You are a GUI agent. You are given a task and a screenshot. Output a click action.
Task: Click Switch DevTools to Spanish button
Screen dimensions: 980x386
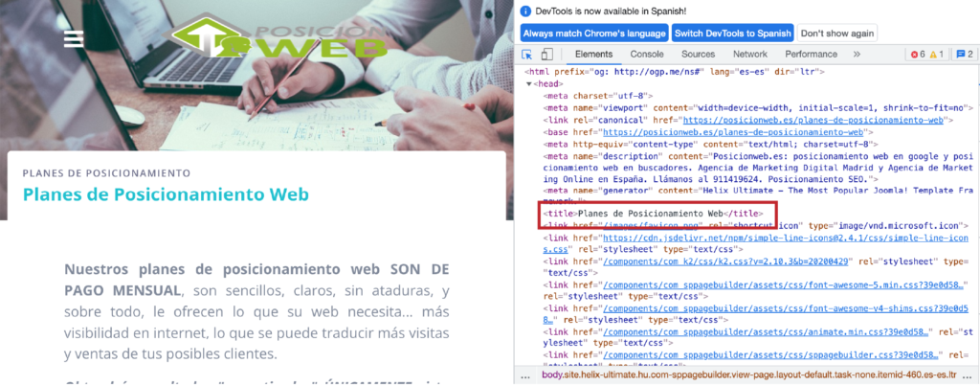732,34
